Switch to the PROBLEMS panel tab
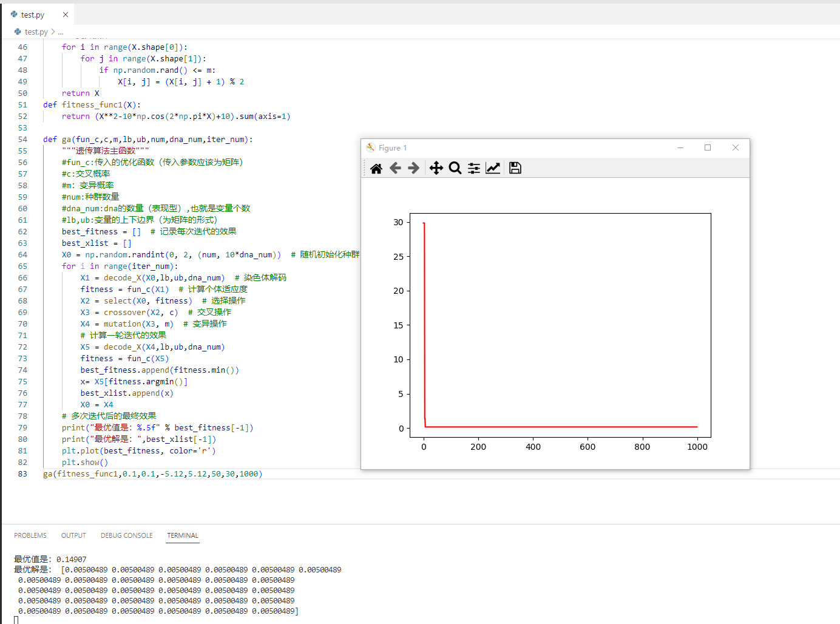840x624 pixels. 30,535
